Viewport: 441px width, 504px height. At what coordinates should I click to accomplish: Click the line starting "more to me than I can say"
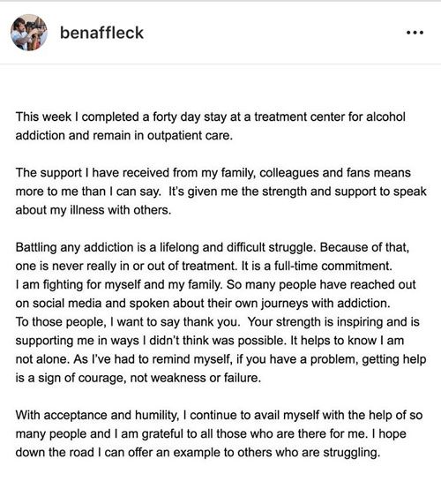221,192
